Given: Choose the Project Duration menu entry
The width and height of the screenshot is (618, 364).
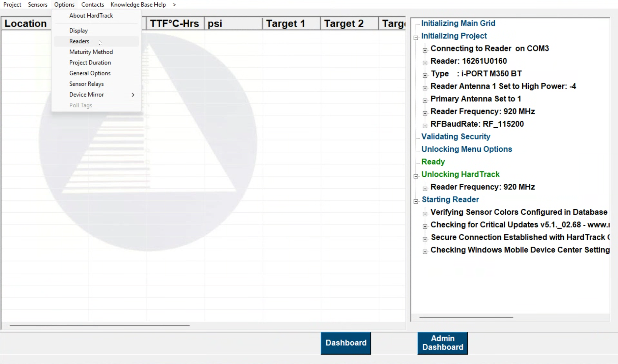Looking at the screenshot, I should [90, 62].
